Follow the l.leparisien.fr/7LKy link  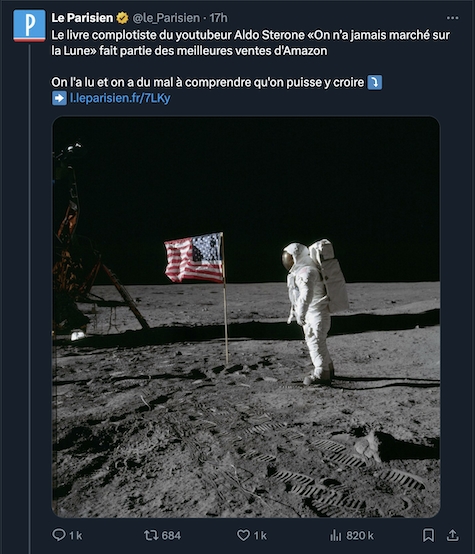[120, 98]
